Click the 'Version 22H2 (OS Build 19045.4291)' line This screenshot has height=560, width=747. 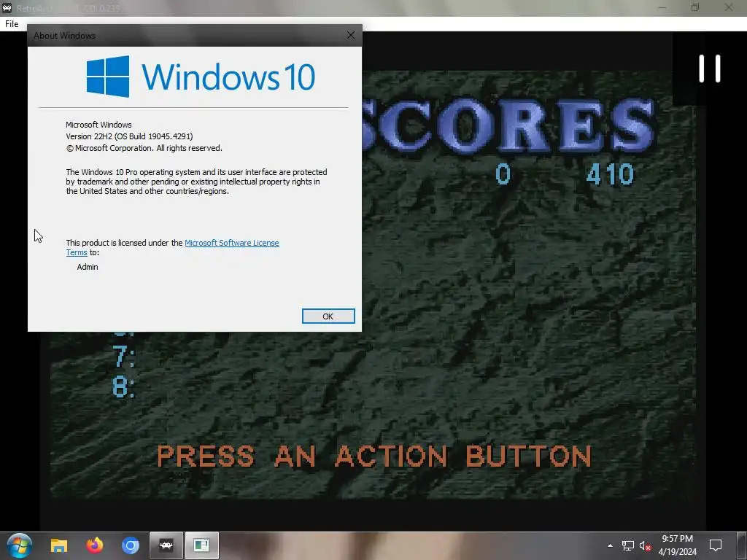tap(130, 136)
